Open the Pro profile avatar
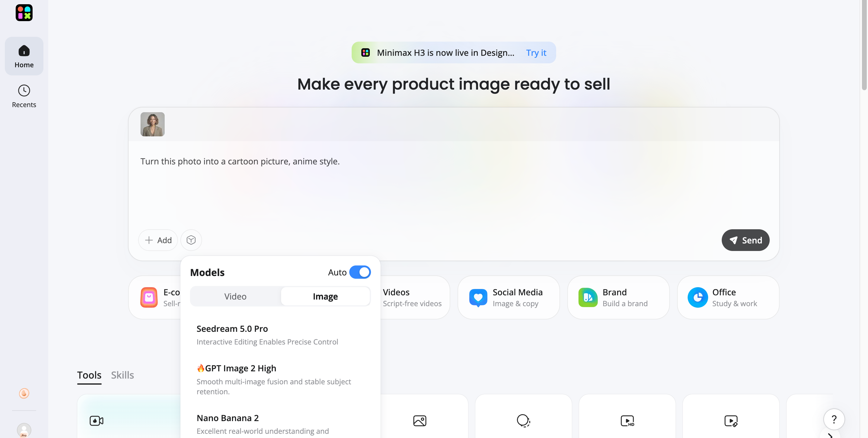 [24, 430]
